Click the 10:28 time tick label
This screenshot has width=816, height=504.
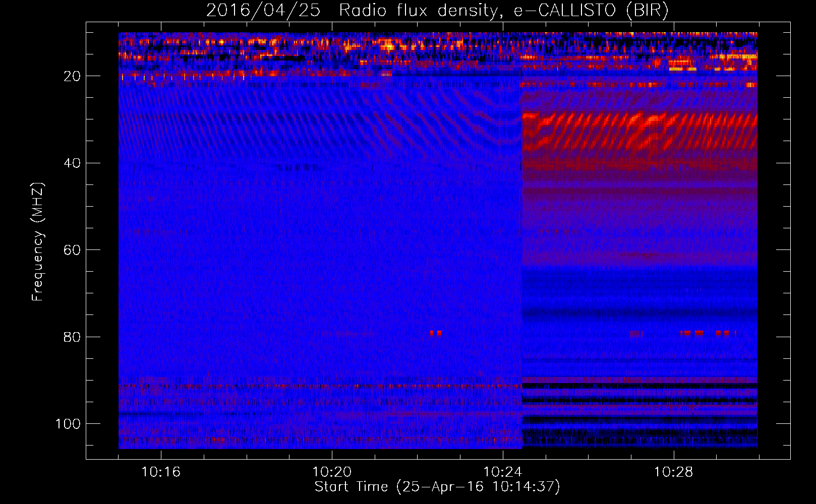(x=674, y=472)
